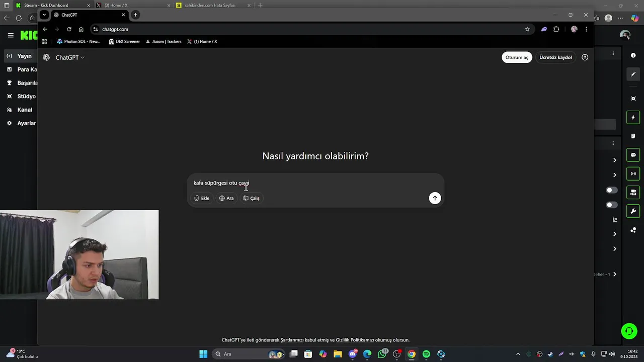The image size is (644, 362).
Task: Click the Windows Start button
Action: [203, 354]
